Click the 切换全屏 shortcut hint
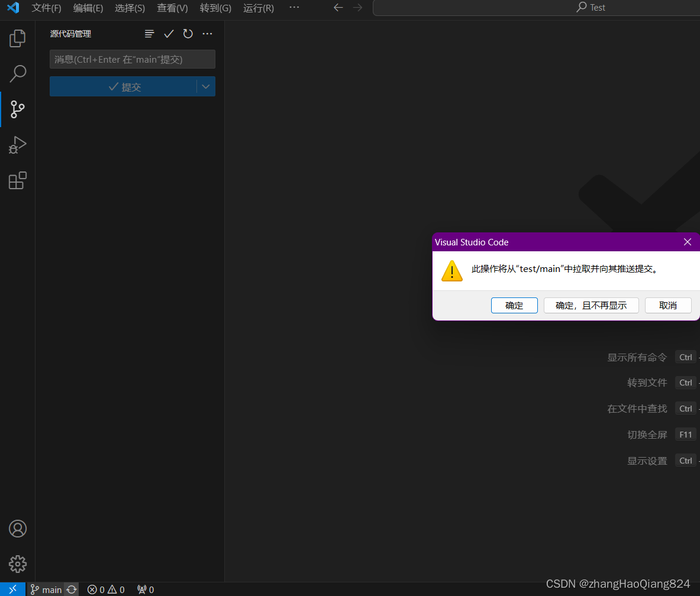 coord(647,435)
